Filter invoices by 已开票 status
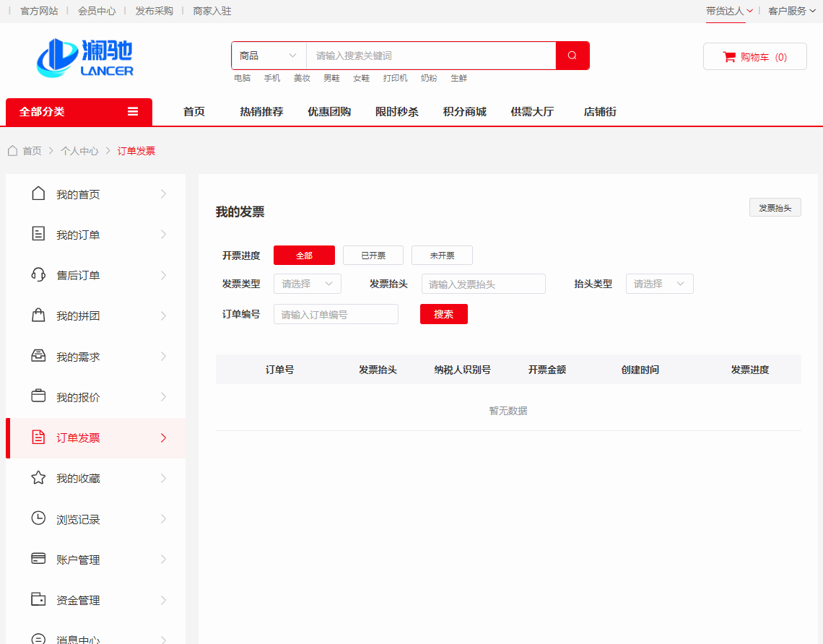823x644 pixels. [x=373, y=256]
